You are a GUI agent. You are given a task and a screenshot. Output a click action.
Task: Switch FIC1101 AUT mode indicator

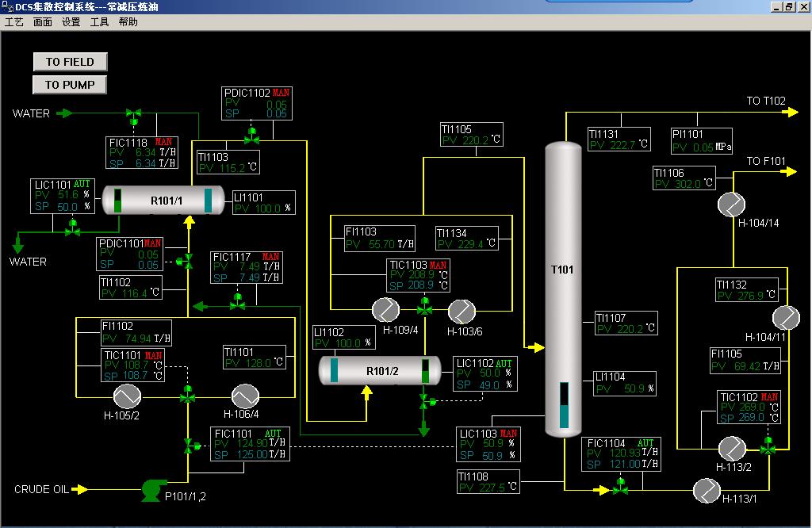[273, 434]
